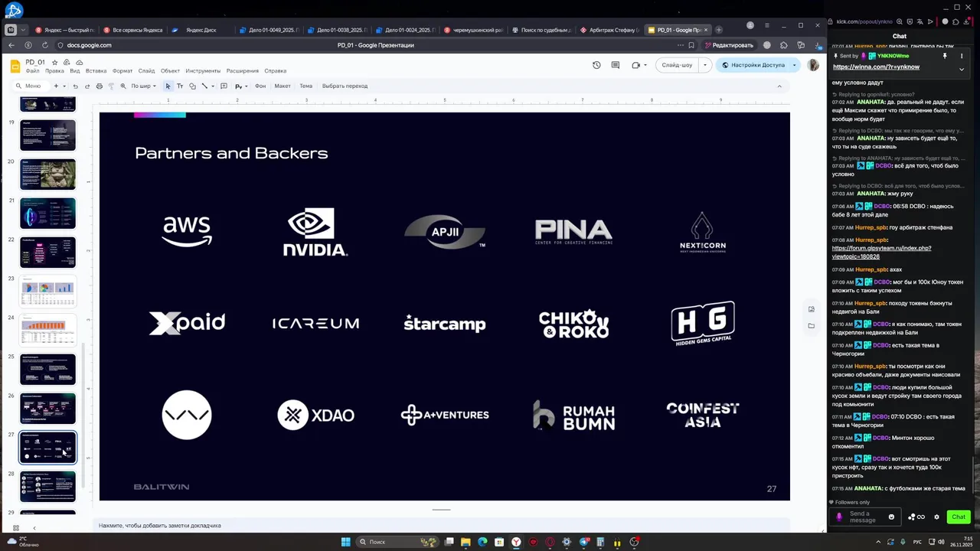This screenshot has width=980, height=551.
Task: Click the Send a message input field
Action: click(x=864, y=517)
